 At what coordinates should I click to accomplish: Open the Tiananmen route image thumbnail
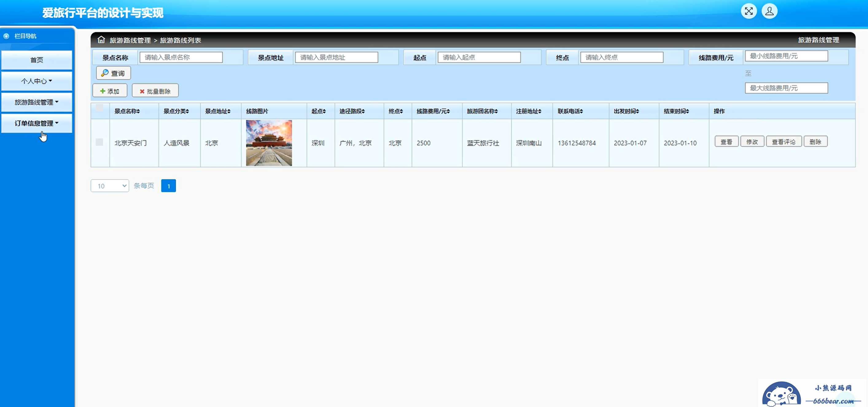tap(269, 143)
